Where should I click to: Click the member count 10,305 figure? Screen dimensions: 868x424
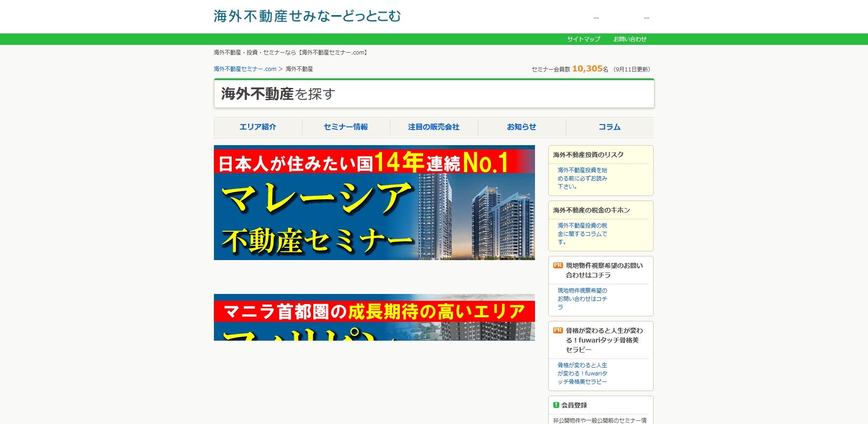587,69
